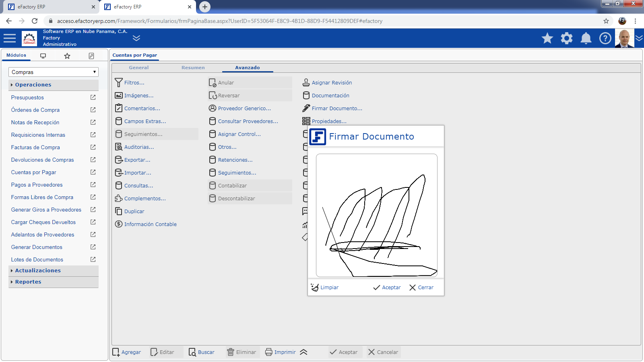Viewport: 644px width, 362px height.
Task: Open Consultas option
Action: pos(134,185)
